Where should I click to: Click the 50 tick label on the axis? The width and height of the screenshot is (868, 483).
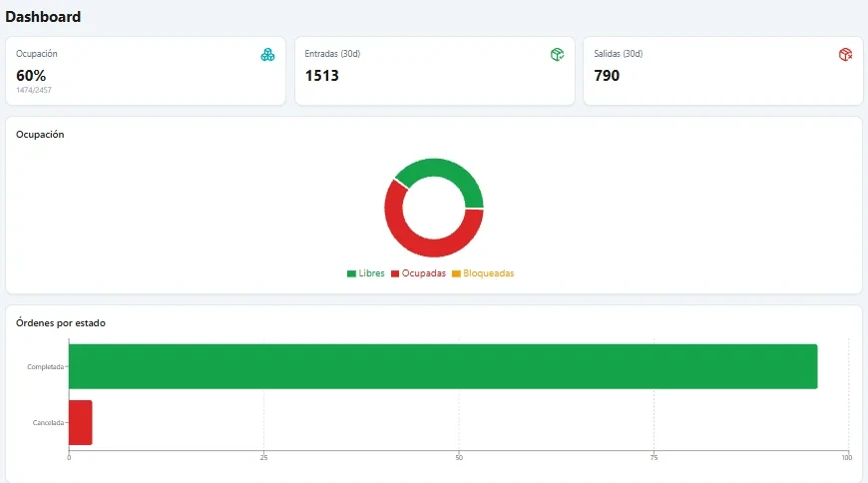[459, 457]
